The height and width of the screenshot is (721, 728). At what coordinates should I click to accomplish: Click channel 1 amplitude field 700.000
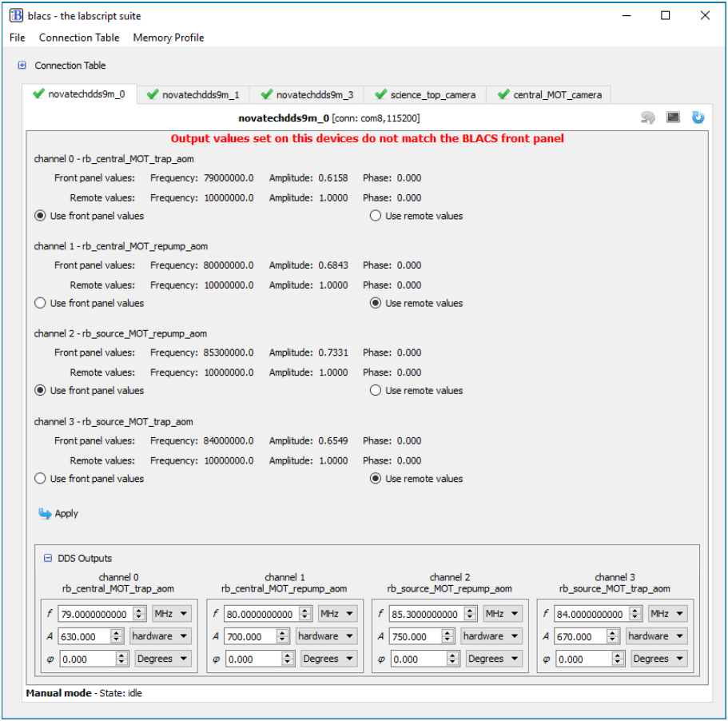click(x=250, y=636)
